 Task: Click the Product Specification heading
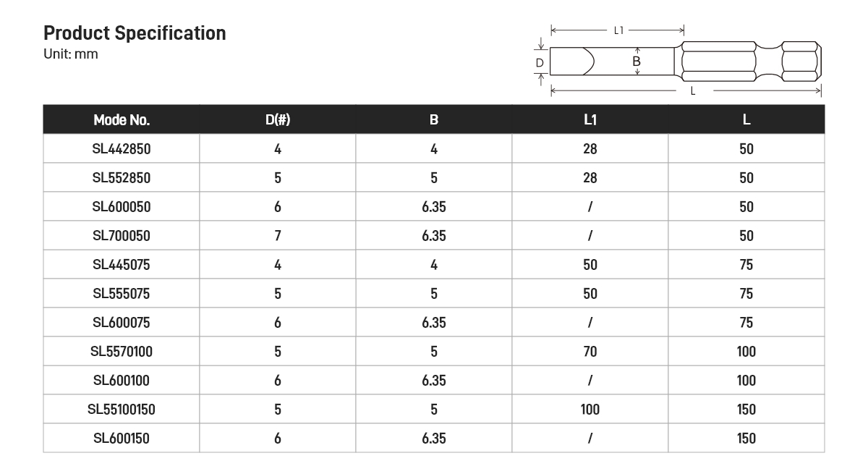(x=135, y=33)
